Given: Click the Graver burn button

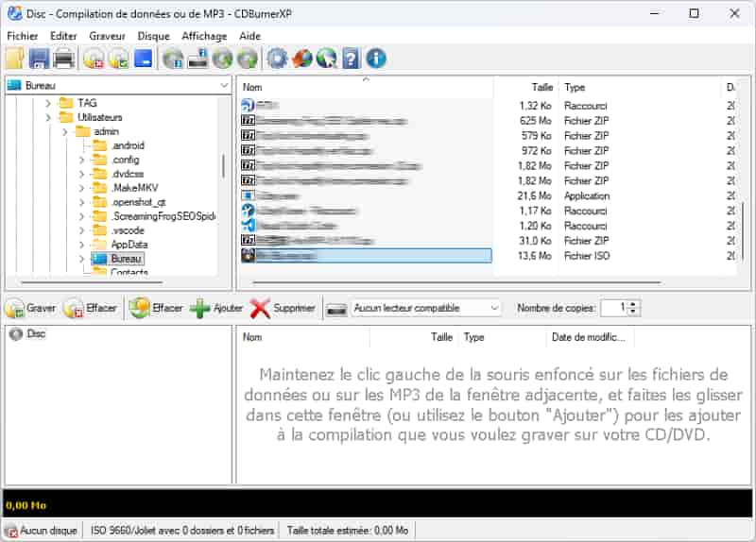Looking at the screenshot, I should (31, 308).
